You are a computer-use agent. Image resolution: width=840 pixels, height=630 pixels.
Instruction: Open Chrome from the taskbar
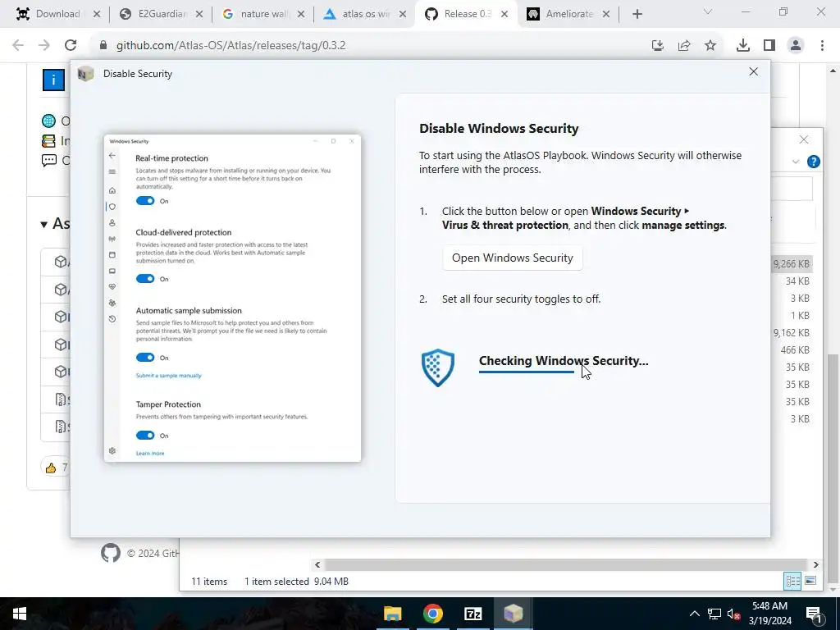point(432,614)
